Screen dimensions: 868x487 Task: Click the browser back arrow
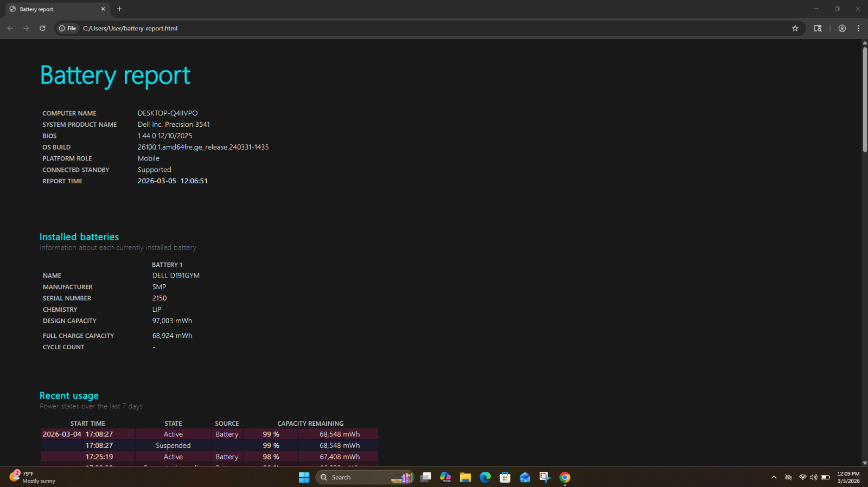point(10,28)
